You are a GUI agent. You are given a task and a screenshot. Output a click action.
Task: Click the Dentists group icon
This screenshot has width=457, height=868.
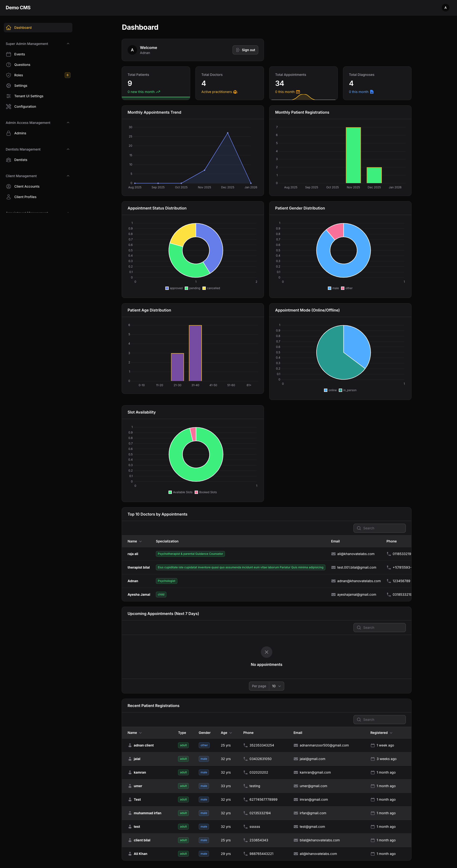[x=9, y=160]
